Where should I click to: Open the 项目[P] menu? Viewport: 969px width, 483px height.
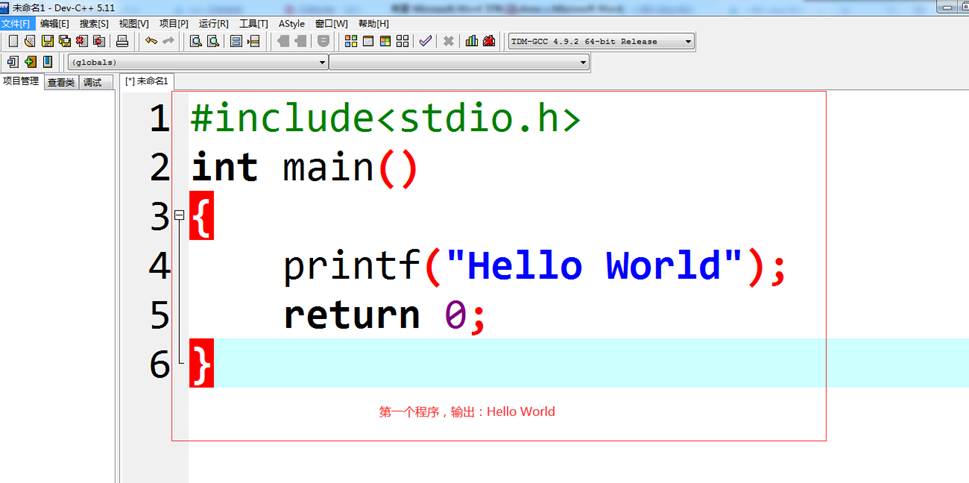pyautogui.click(x=174, y=23)
